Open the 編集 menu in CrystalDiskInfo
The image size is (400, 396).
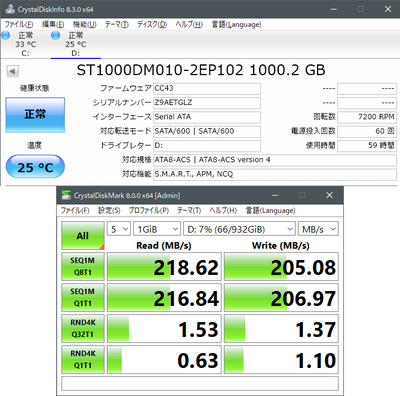[x=53, y=25]
